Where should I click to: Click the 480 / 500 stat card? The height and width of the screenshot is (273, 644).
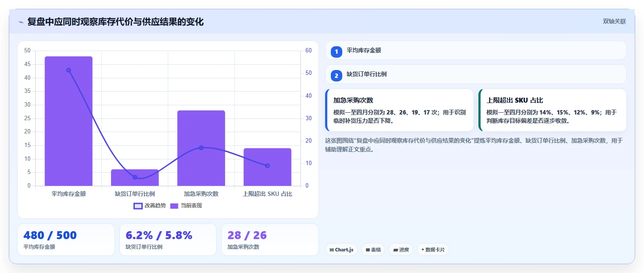pyautogui.click(x=66, y=240)
